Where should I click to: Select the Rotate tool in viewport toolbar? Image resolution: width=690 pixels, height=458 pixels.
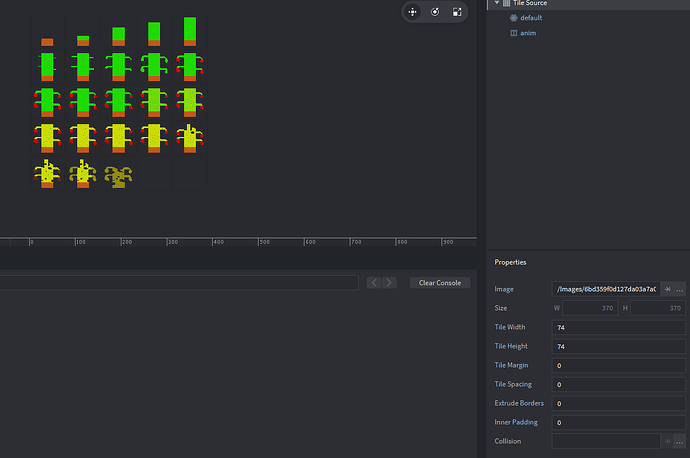coord(435,12)
